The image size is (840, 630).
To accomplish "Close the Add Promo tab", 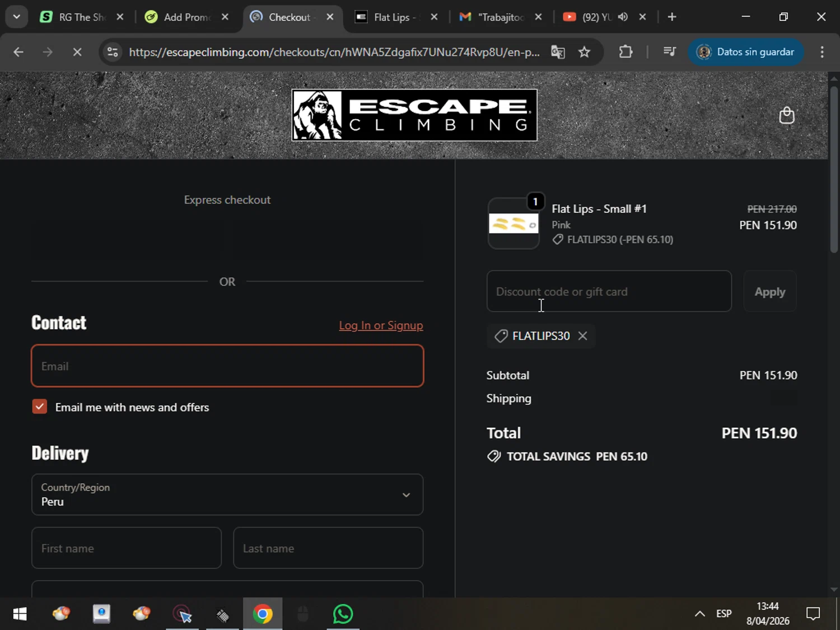I will tap(225, 17).
